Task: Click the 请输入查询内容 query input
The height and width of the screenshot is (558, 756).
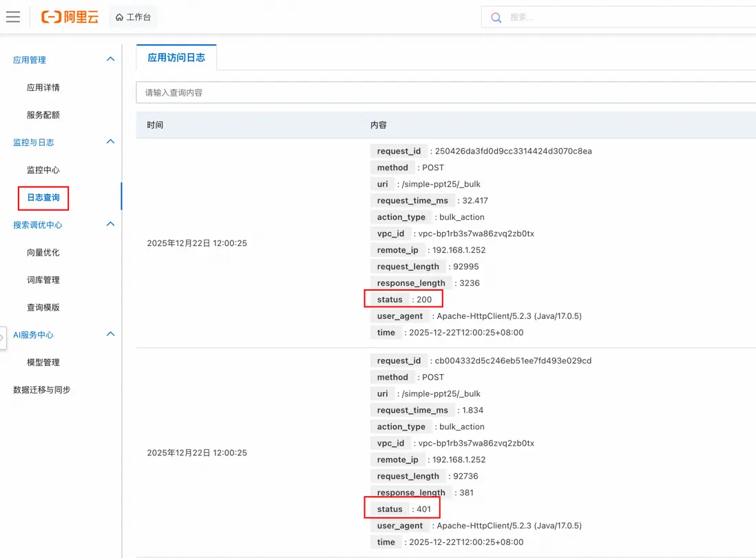Action: [x=446, y=92]
